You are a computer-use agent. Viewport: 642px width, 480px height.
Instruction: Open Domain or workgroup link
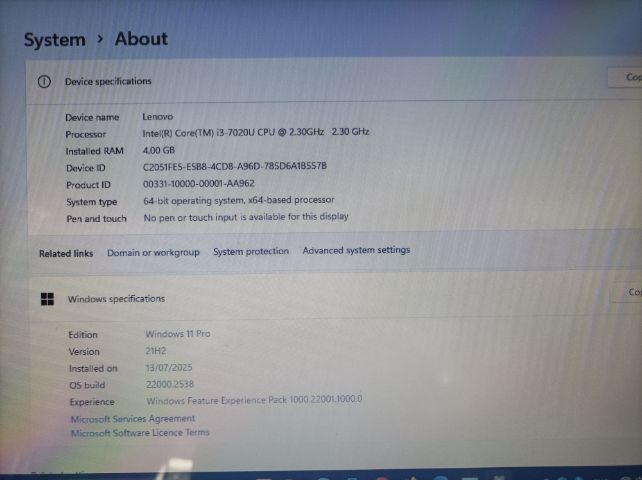tap(153, 253)
